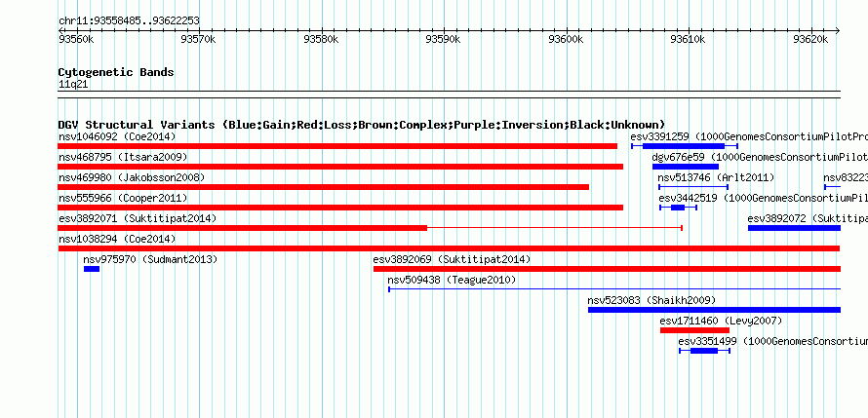Click the esv3391259 blue gain bar
This screenshot has width=868, height=418.
pyautogui.click(x=685, y=146)
